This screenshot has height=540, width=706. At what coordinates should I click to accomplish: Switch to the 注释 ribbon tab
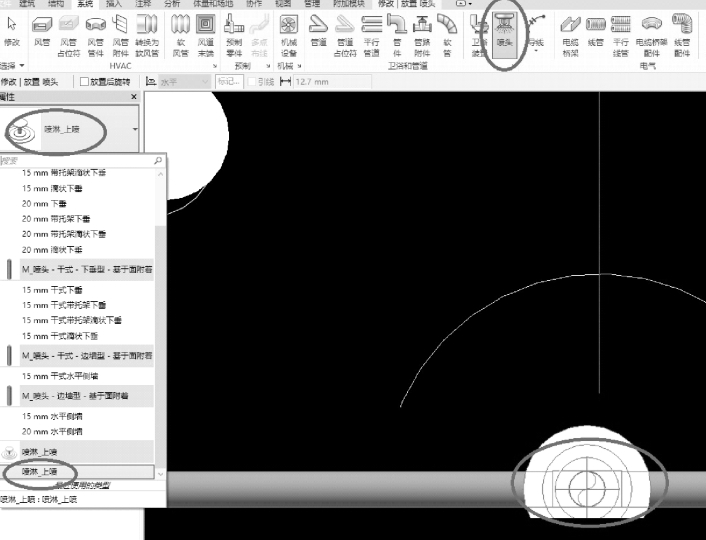pyautogui.click(x=143, y=4)
